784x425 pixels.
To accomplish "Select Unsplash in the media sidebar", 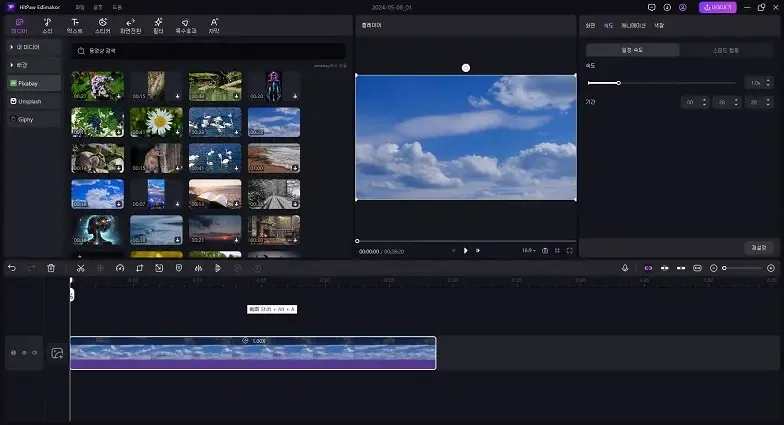I will [x=32, y=101].
